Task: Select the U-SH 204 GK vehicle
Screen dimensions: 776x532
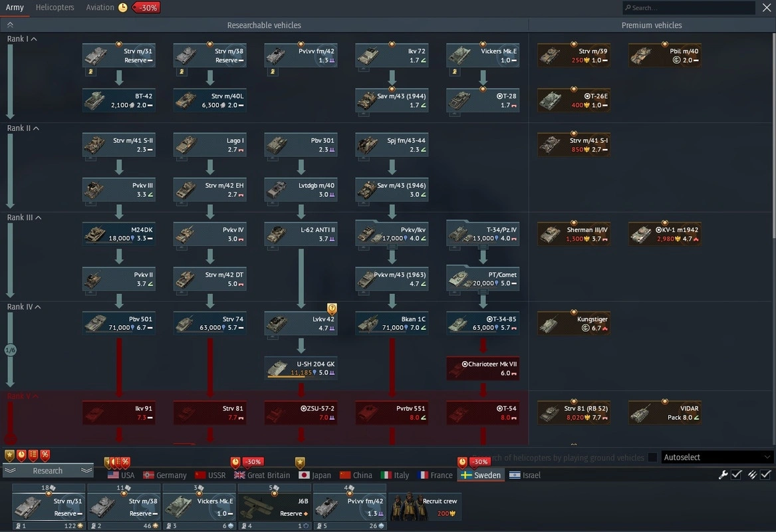Action: [x=301, y=368]
